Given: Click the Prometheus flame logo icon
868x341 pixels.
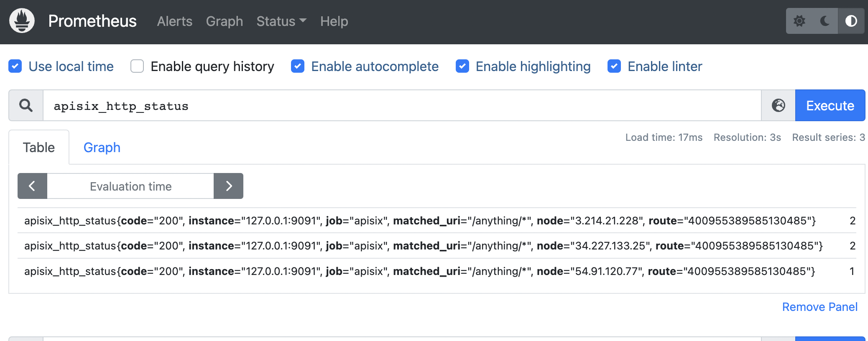Looking at the screenshot, I should [22, 21].
